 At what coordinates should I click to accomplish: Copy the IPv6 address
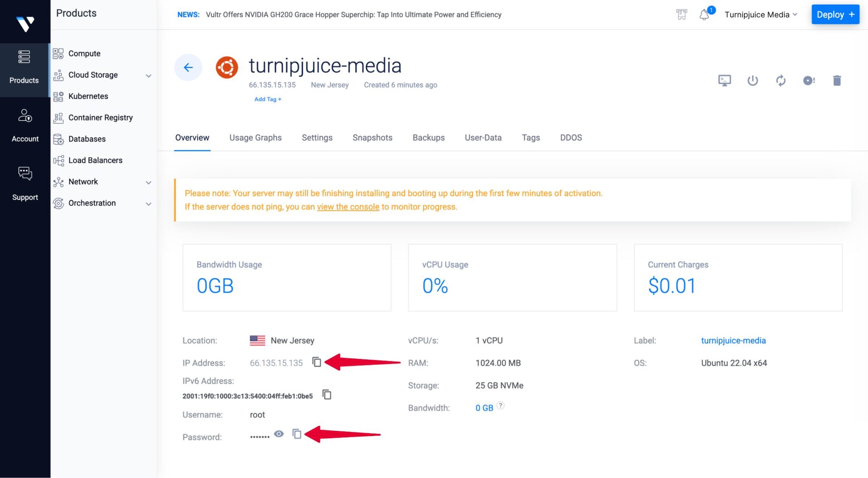pos(327,394)
